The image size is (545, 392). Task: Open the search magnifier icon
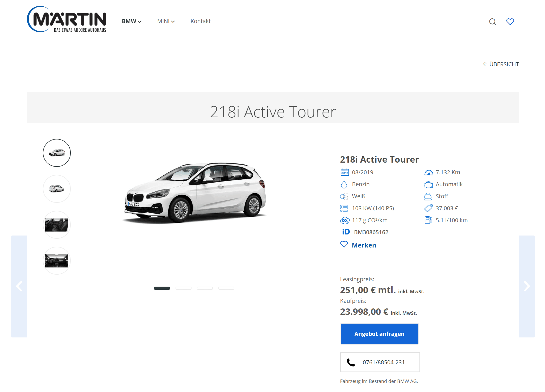[492, 22]
